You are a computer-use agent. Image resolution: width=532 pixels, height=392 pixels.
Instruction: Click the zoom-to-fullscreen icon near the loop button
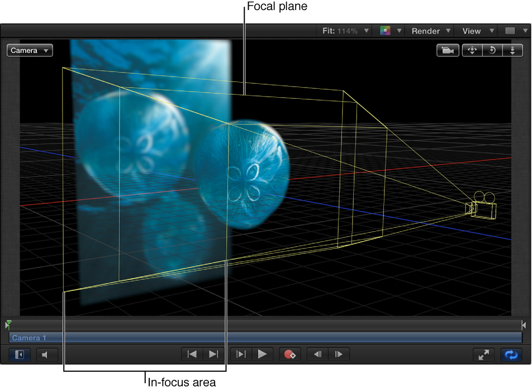coord(484,355)
